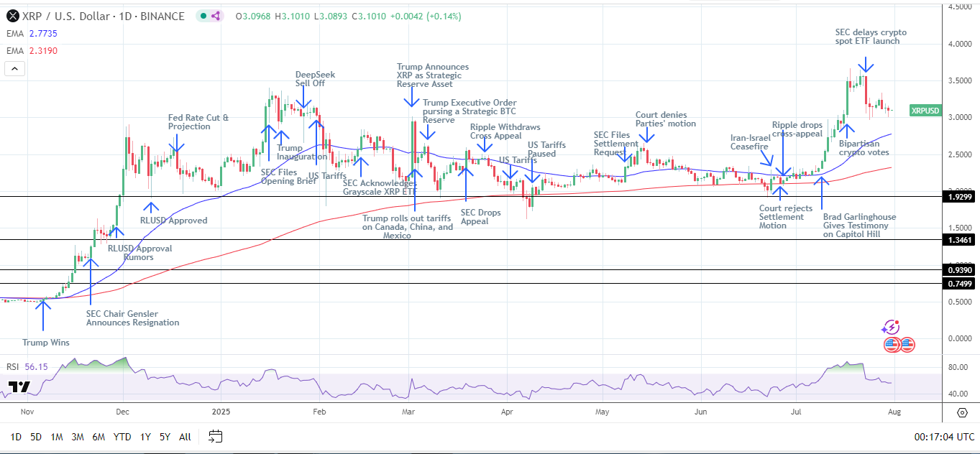
Task: Toggle the blue EMA indicator by clicking its value
Action: click(x=43, y=33)
